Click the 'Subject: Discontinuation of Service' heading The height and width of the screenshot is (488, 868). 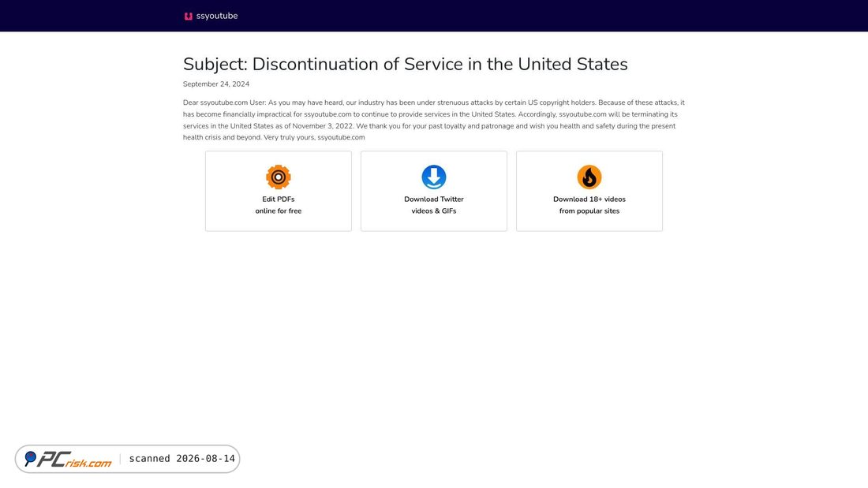tap(406, 64)
